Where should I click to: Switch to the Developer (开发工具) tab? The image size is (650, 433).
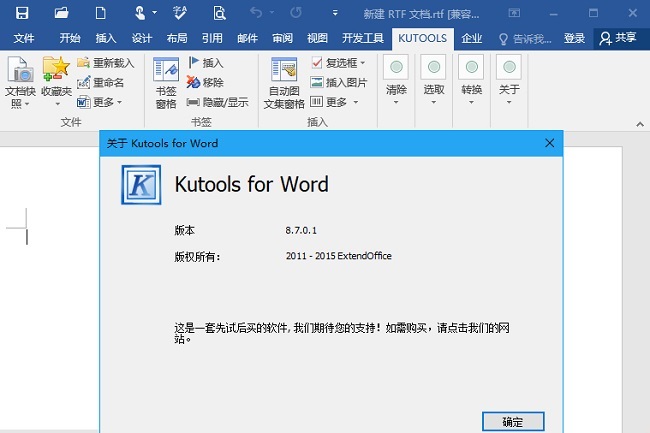tap(362, 38)
